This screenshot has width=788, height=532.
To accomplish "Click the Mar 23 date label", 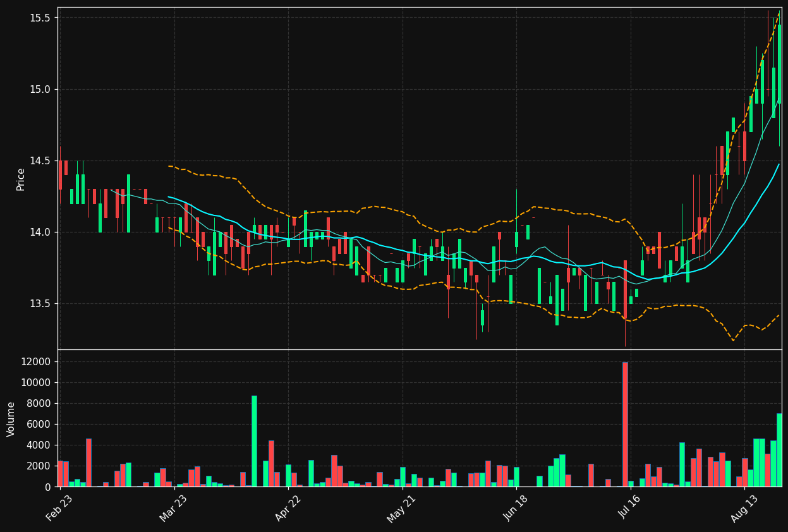I will click(173, 508).
